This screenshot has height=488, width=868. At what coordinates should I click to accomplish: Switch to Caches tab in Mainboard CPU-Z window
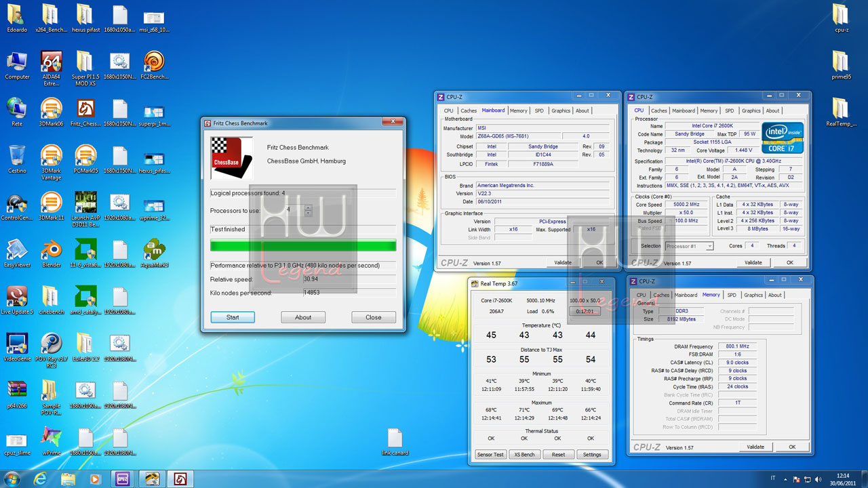click(x=469, y=110)
